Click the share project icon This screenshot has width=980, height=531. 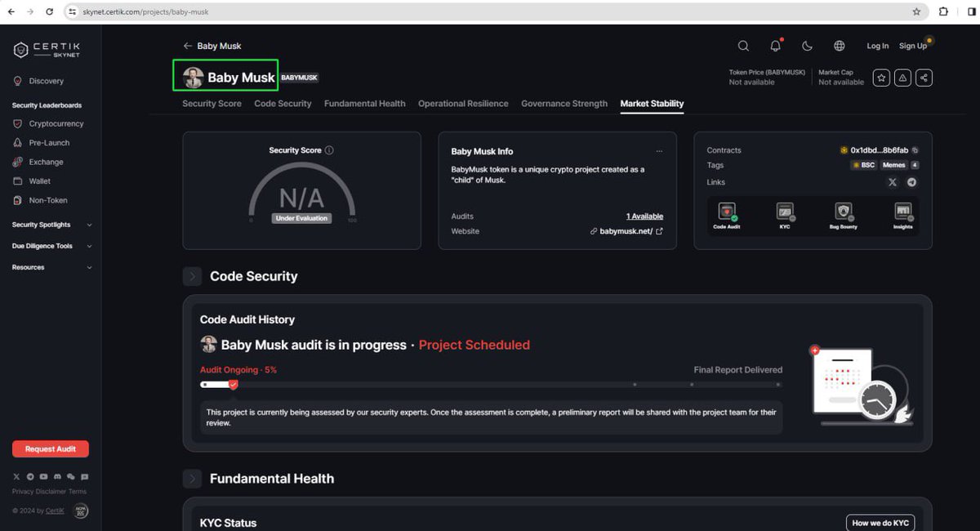point(924,78)
